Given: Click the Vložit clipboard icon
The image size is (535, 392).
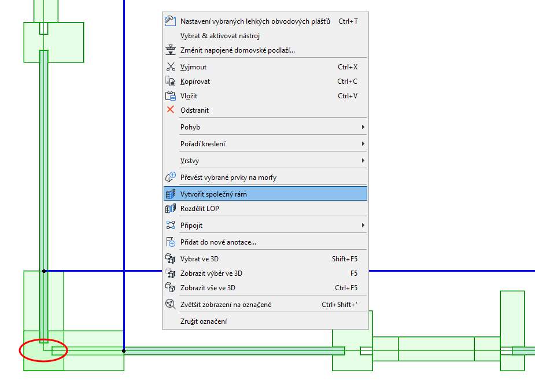Looking at the screenshot, I should coord(170,96).
